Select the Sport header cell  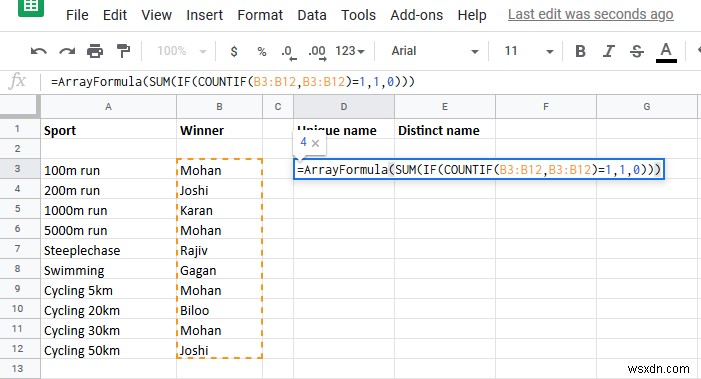tap(108, 129)
